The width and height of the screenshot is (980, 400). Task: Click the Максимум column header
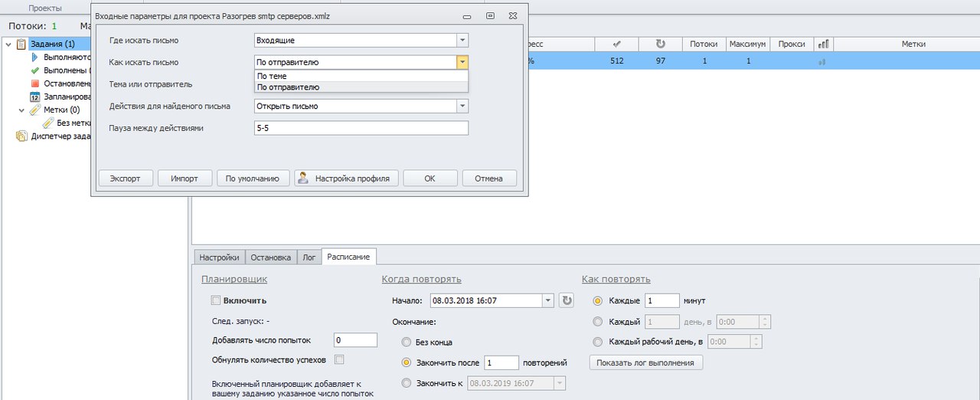tap(747, 44)
